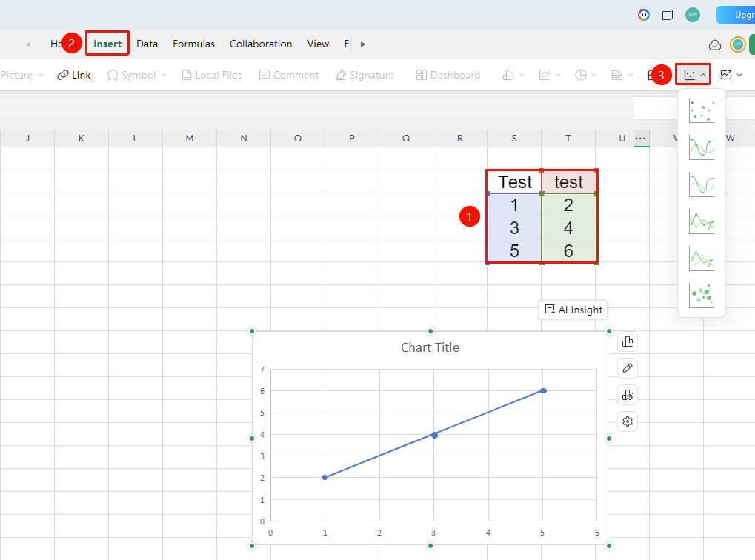Viewport: 755px width, 560px height.
Task: Click the Upgrade button
Action: (736, 15)
